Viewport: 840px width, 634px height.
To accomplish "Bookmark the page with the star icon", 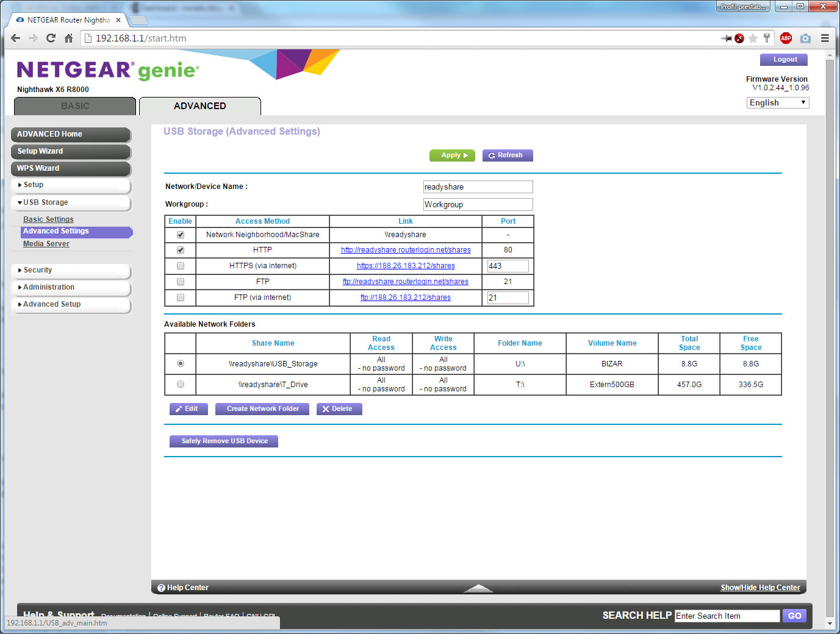I will pos(753,38).
